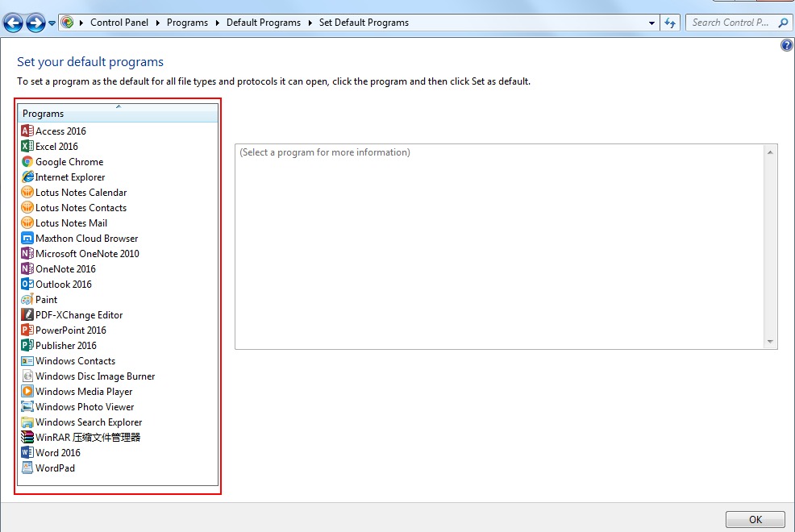795x532 pixels.
Task: Click the Access 2016 icon
Action: [x=27, y=131]
